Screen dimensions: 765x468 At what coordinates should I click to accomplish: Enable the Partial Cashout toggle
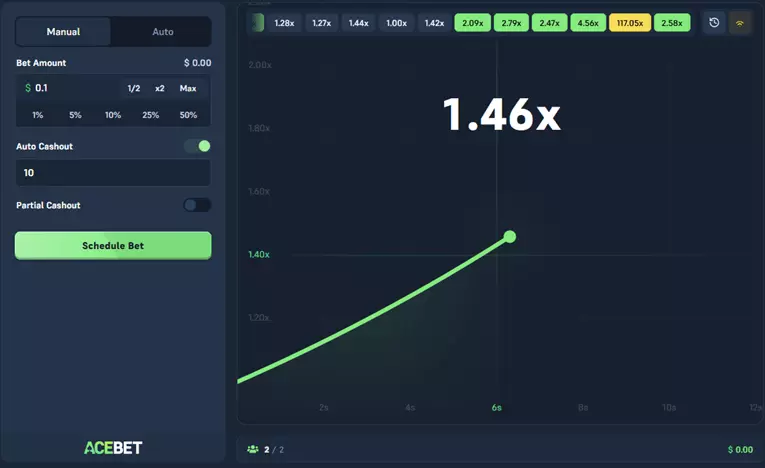pyautogui.click(x=198, y=205)
